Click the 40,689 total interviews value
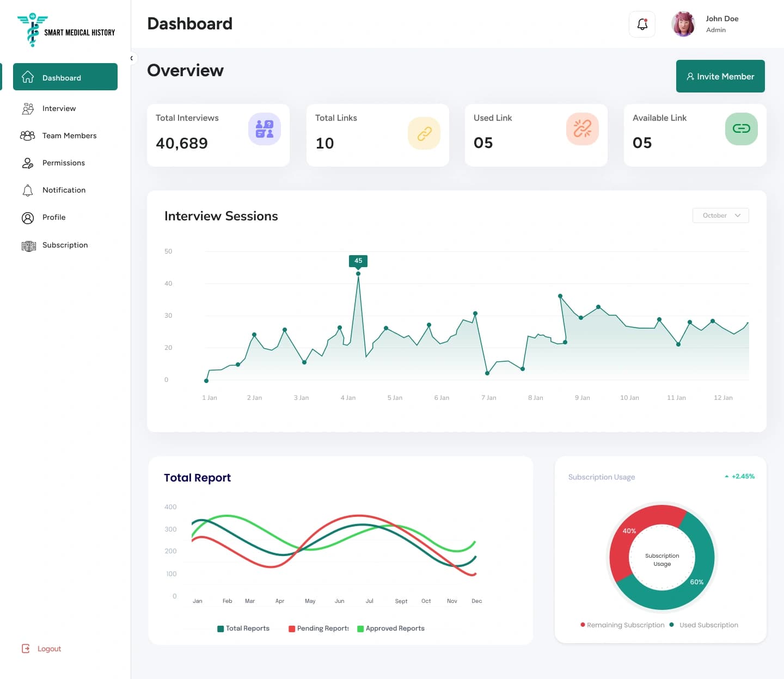Screen dimensions: 784x679 tap(182, 143)
